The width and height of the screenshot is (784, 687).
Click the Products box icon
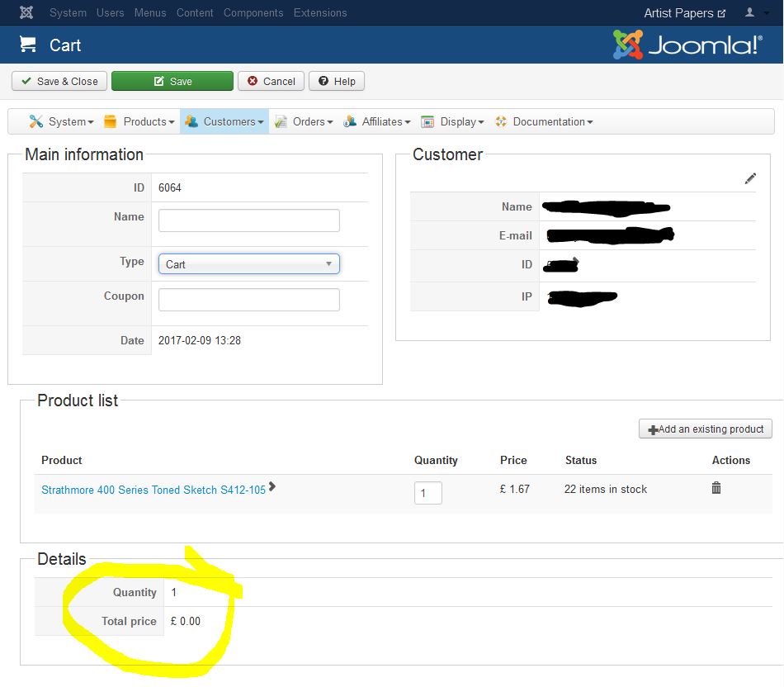(x=110, y=121)
